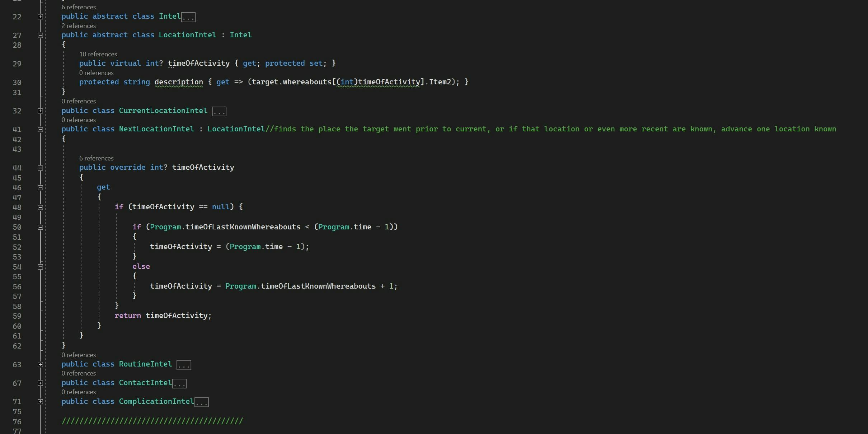The image size is (868, 434).
Task: Collapse the else block at line 54
Action: coord(40,267)
